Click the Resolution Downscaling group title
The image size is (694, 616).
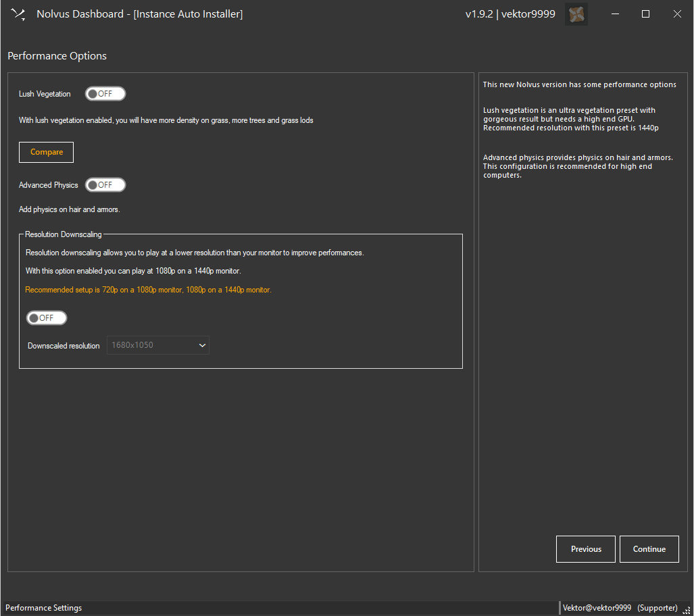(64, 234)
